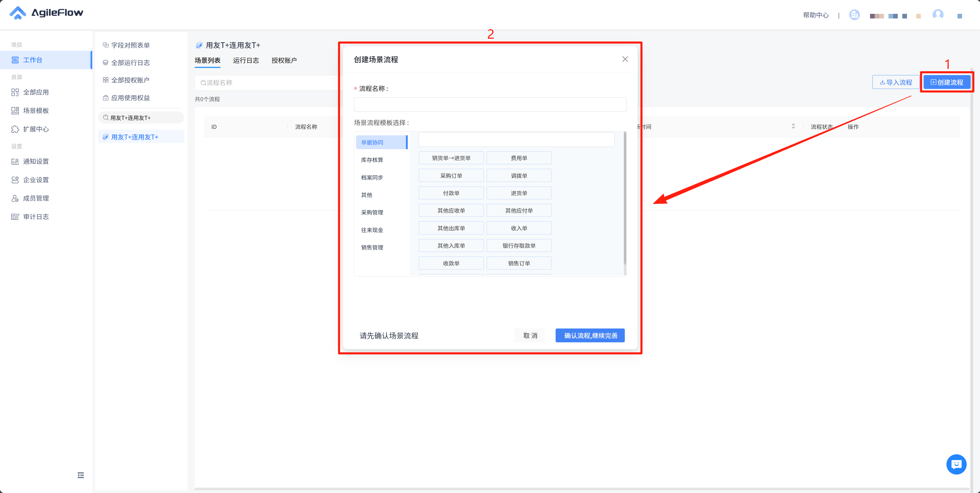Image resolution: width=980 pixels, height=493 pixels.
Task: Open 用友T+连用友T+ in project list
Action: pos(141,137)
